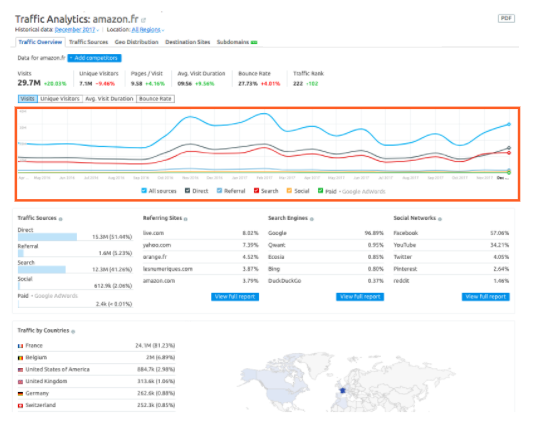Click the YouTube social network row
The height and width of the screenshot is (421, 537).
click(451, 245)
